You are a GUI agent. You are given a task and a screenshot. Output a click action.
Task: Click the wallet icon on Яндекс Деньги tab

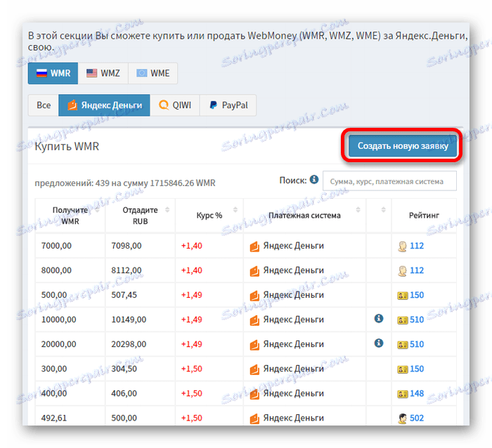click(72, 105)
